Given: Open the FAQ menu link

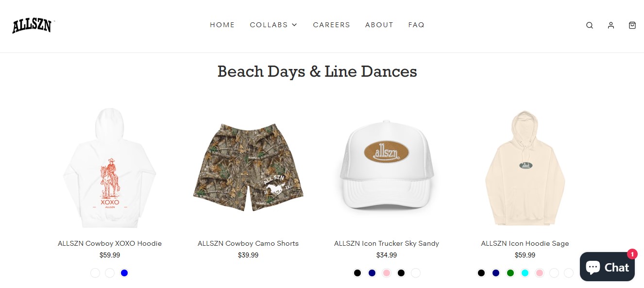Looking at the screenshot, I should (x=416, y=25).
